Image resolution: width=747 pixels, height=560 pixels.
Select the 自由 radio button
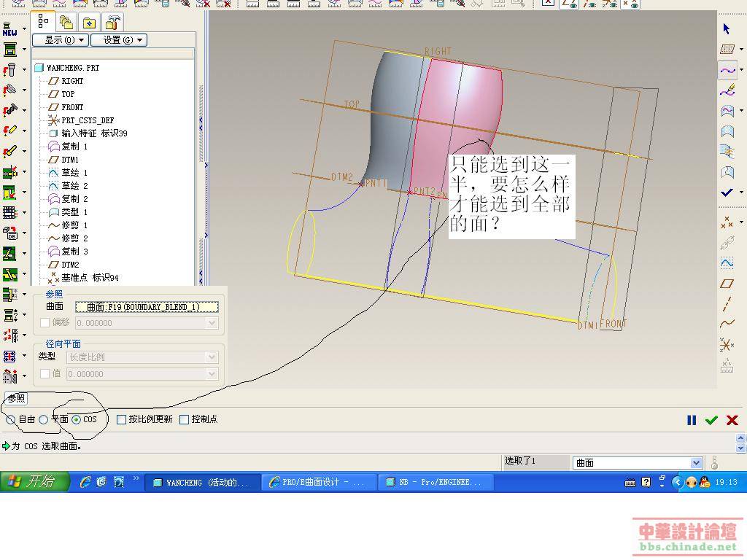point(11,419)
